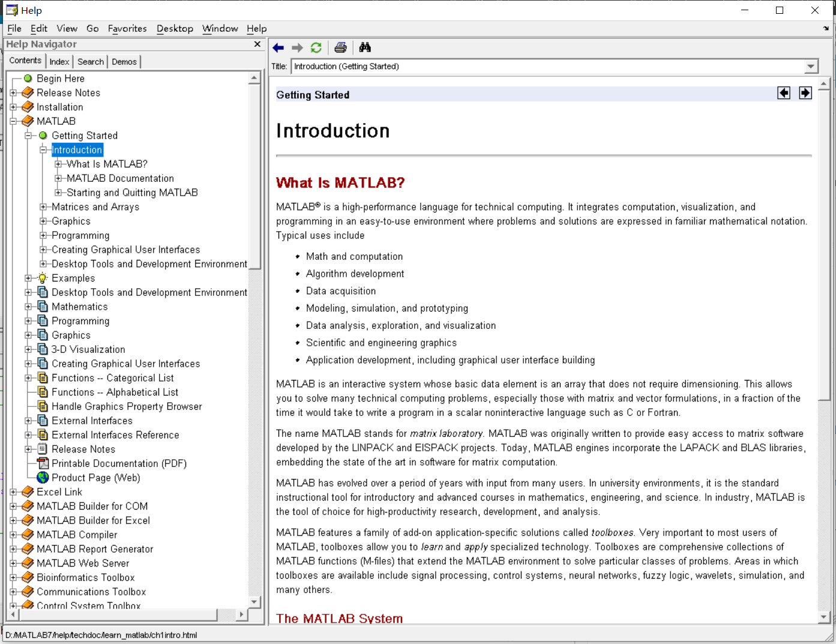Click the Excel Link book icon
836x644 pixels.
(x=28, y=492)
